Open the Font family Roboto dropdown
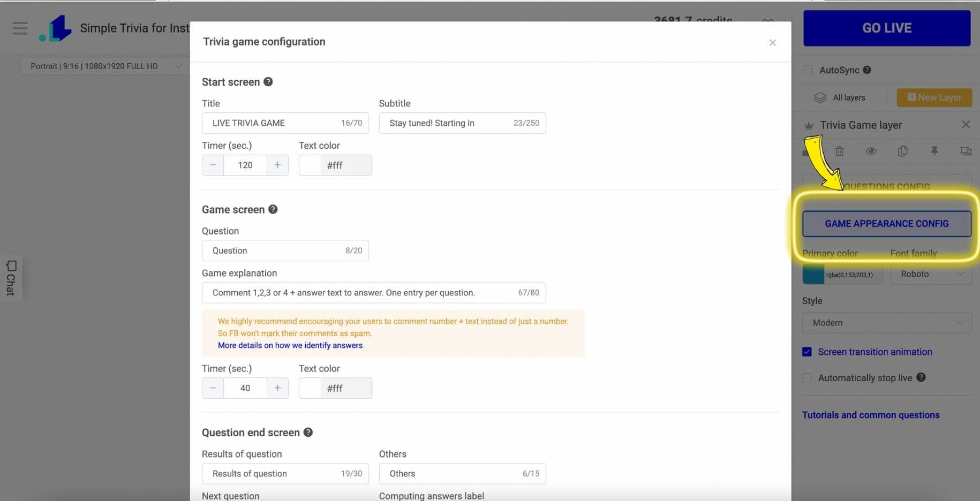Image resolution: width=980 pixels, height=501 pixels. pyautogui.click(x=931, y=274)
